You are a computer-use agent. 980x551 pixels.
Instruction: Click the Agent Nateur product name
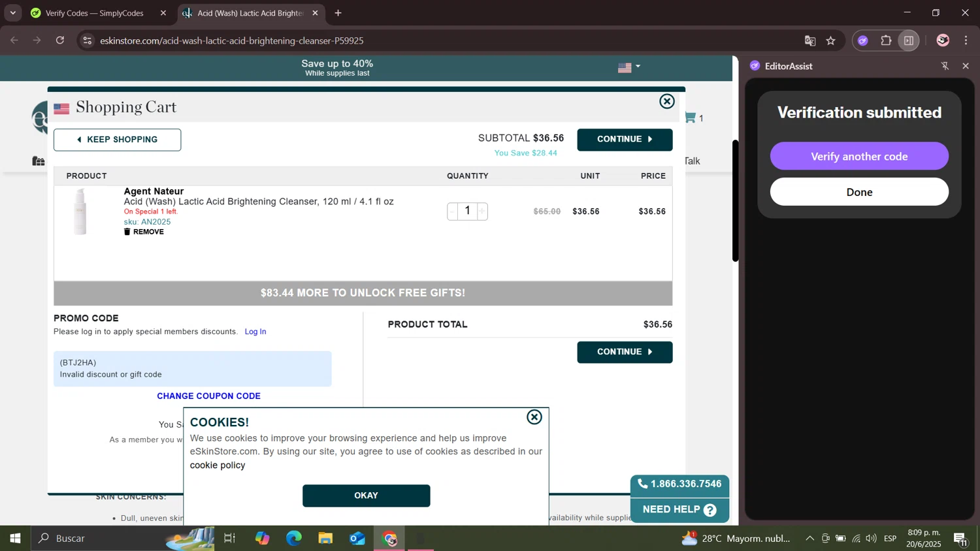(x=154, y=191)
